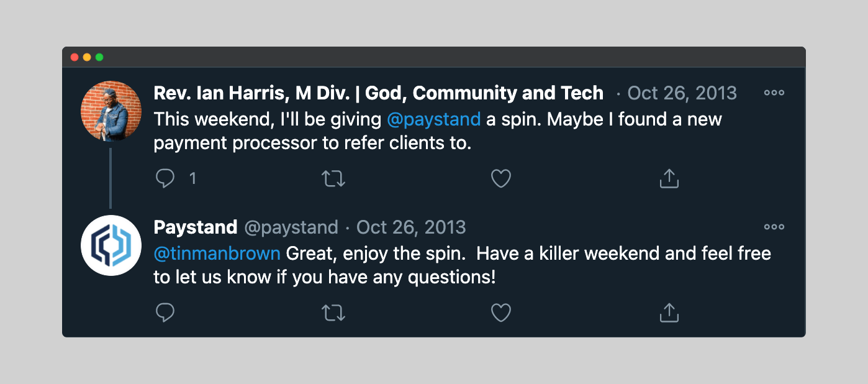The height and width of the screenshot is (384, 868).
Task: Open Rev. Ian Harris's profile name
Action: click(x=378, y=93)
